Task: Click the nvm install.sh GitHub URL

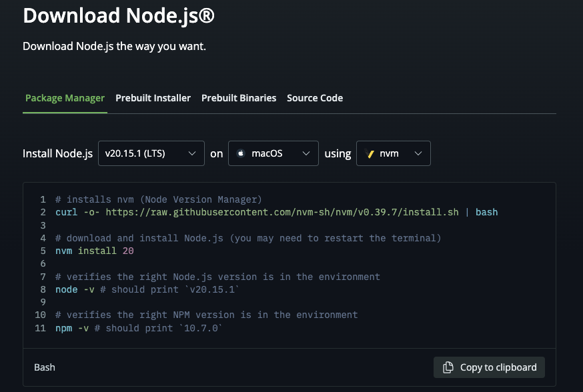Action: tap(282, 212)
